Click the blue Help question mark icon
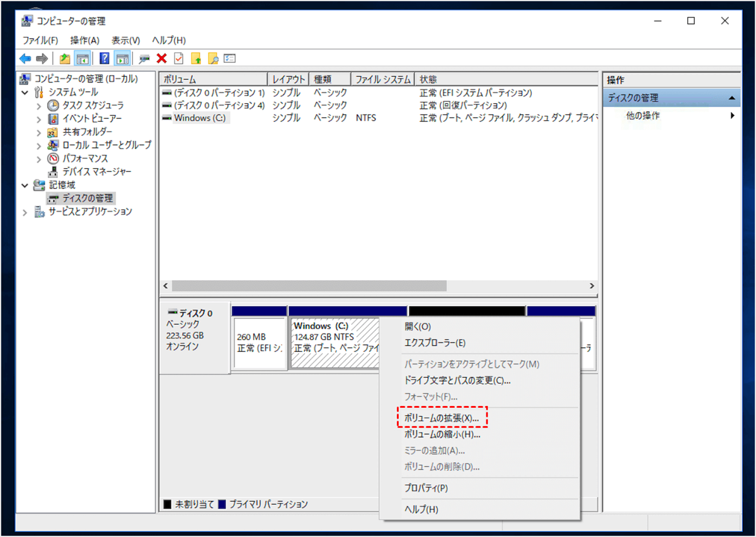The width and height of the screenshot is (756, 537). [x=105, y=59]
